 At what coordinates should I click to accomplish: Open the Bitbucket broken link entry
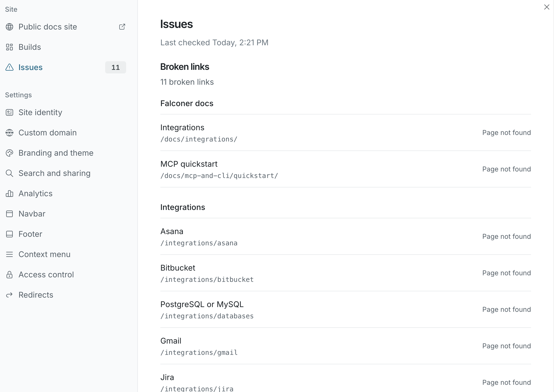[x=345, y=273]
